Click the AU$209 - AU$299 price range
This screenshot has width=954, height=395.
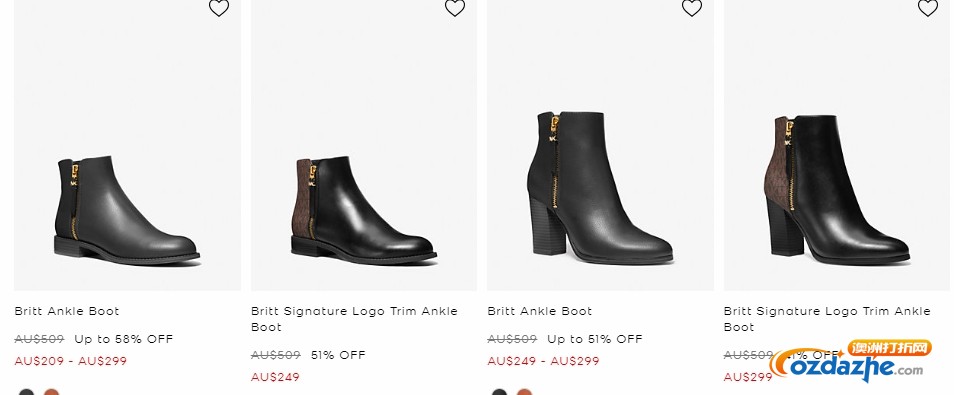[71, 361]
